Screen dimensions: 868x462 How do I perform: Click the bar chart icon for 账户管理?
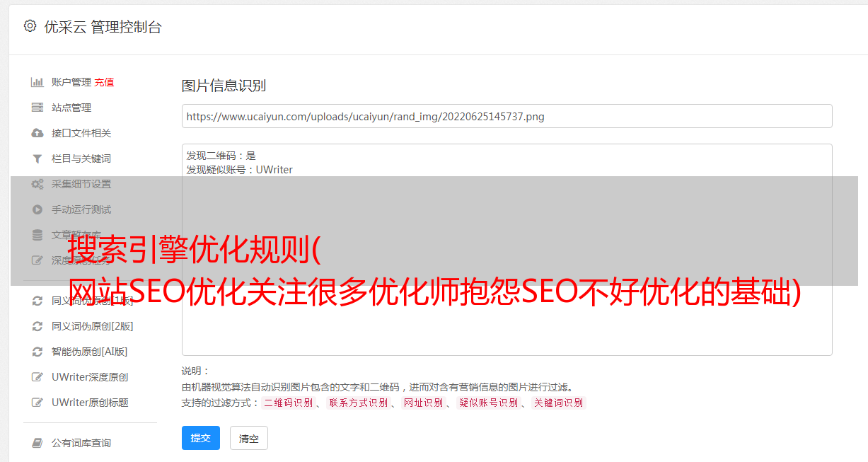point(37,82)
